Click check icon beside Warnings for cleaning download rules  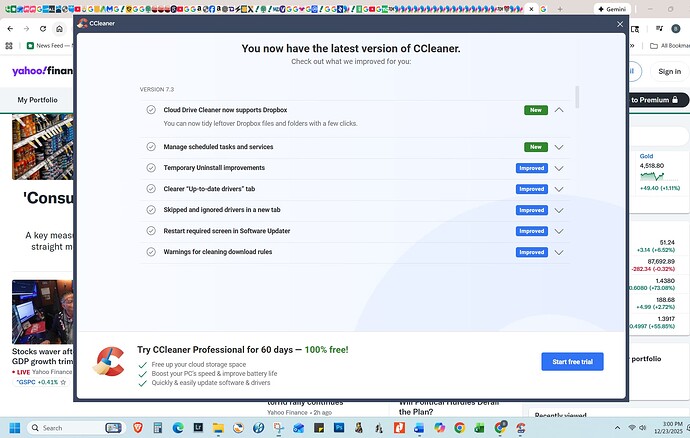click(151, 252)
